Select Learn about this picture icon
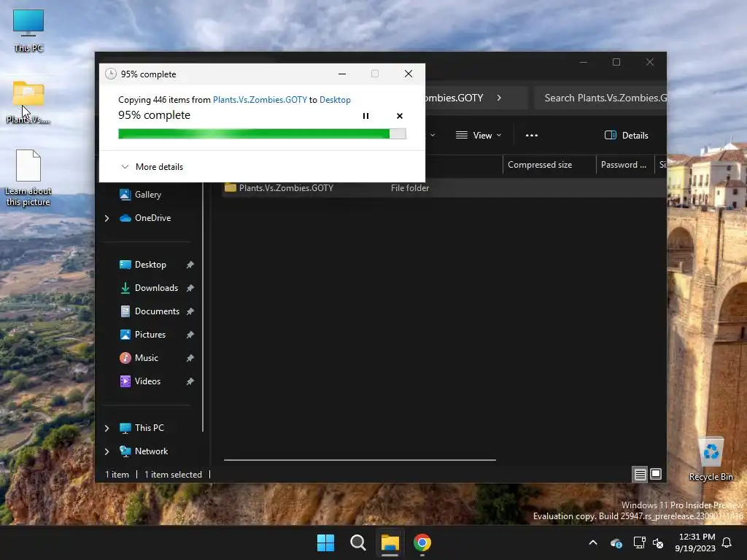 point(28,179)
